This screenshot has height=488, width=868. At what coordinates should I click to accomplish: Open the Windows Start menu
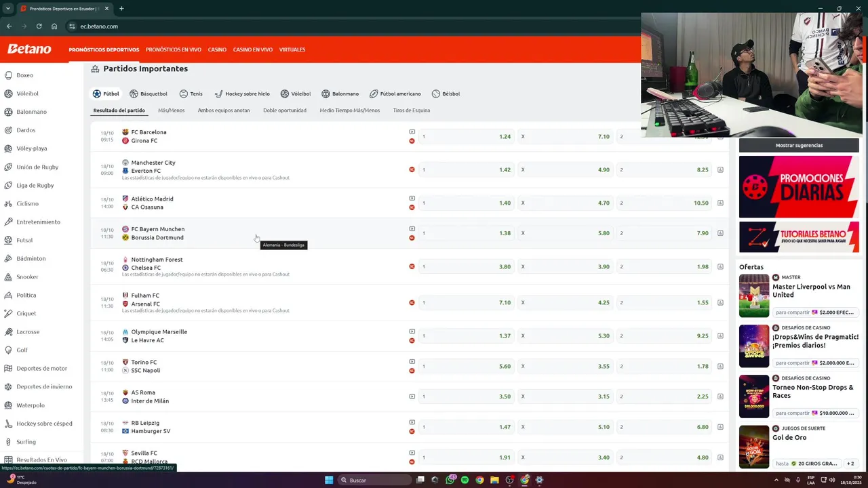pyautogui.click(x=329, y=480)
